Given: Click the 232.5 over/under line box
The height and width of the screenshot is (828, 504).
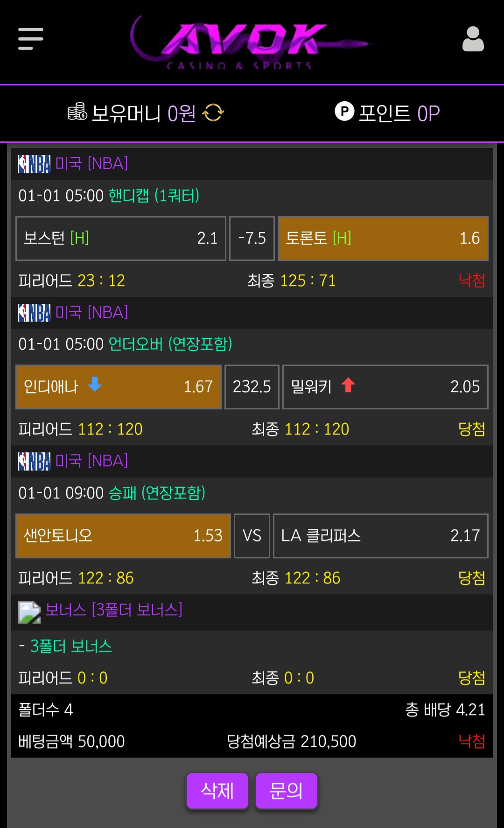Looking at the screenshot, I should [252, 387].
